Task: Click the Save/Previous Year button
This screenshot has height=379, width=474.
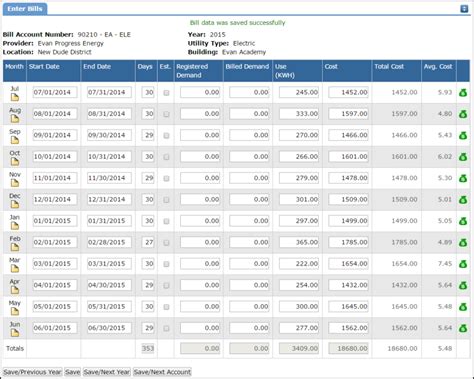Action: pos(32,372)
